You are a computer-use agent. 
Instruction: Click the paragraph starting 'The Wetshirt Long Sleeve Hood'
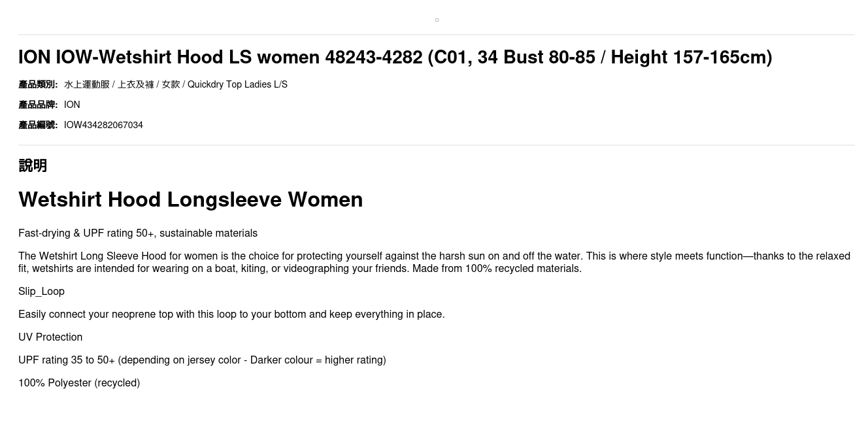pyautogui.click(x=434, y=262)
